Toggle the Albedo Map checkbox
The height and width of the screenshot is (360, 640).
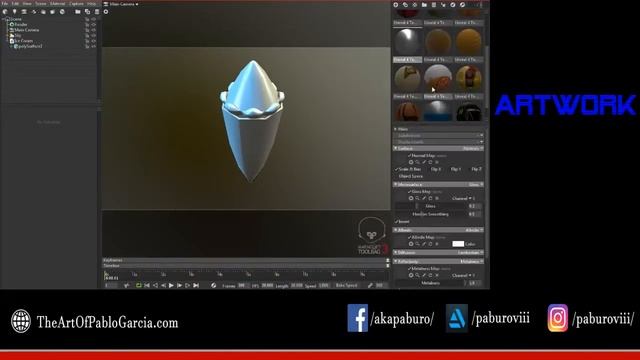coord(409,237)
